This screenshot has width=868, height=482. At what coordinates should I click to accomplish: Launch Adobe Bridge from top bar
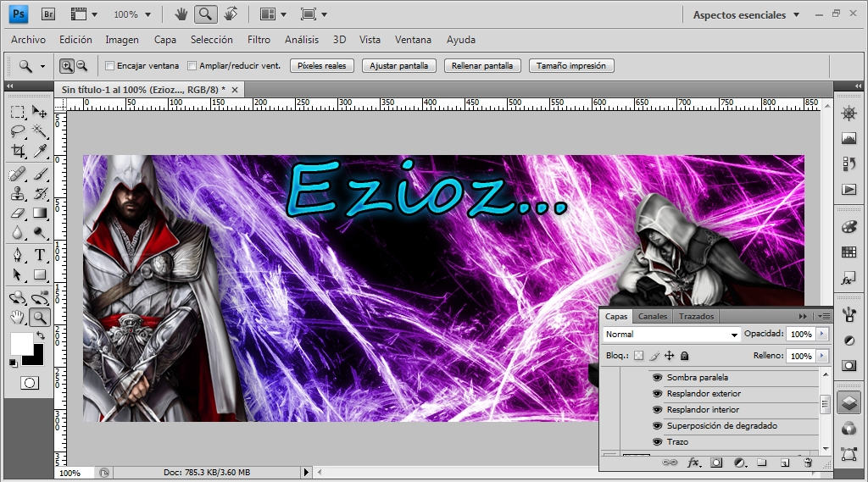coord(48,14)
